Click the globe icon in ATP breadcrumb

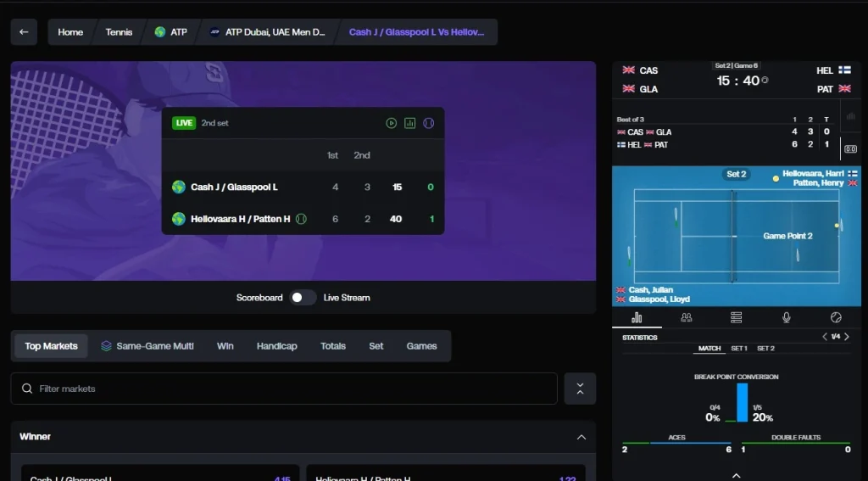(x=160, y=32)
